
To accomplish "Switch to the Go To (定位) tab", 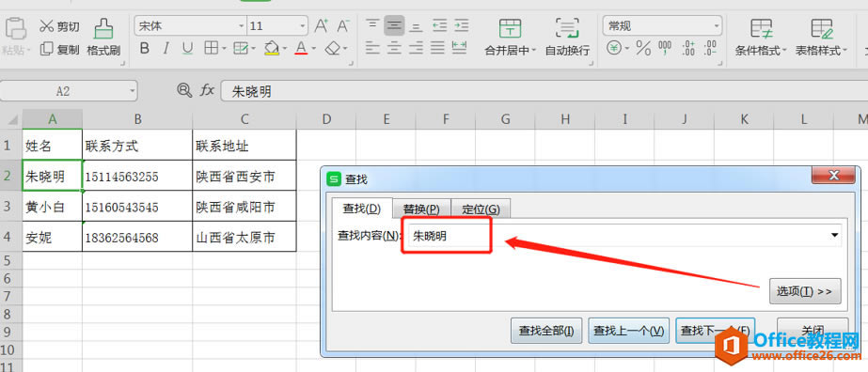I will 481,209.
